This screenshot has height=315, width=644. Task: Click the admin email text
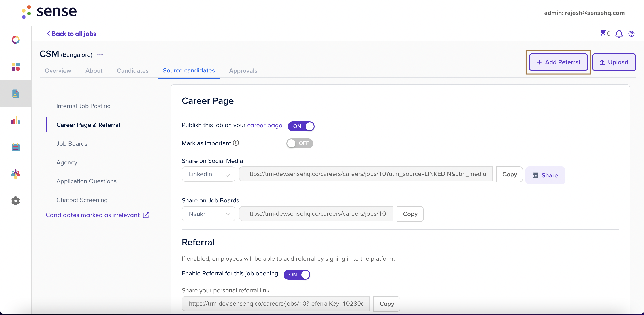(584, 13)
